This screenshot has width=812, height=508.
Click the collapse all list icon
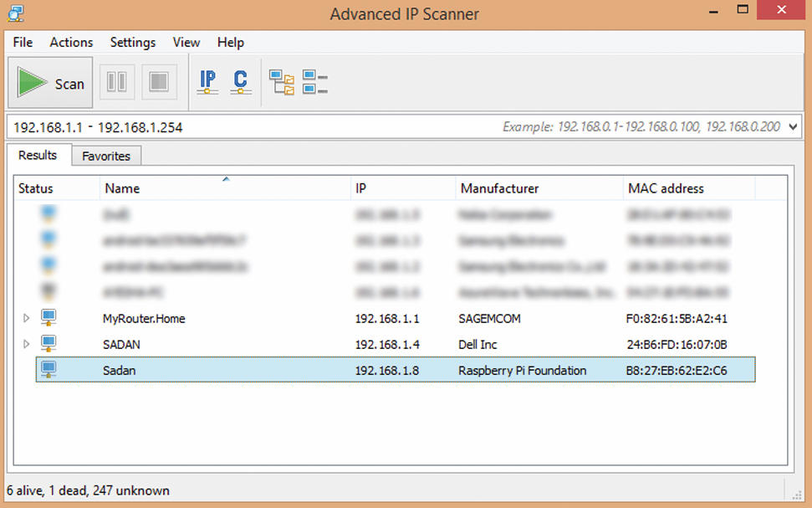(x=315, y=82)
